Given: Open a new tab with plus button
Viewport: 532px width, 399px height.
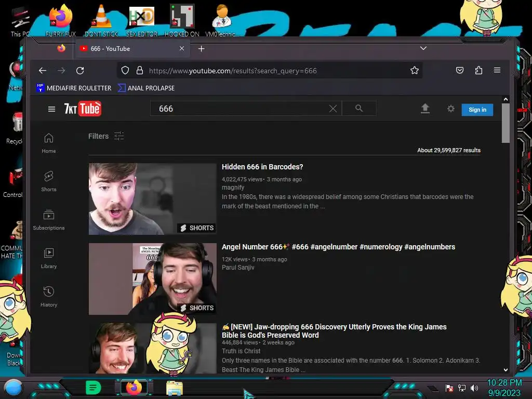Looking at the screenshot, I should (201, 49).
